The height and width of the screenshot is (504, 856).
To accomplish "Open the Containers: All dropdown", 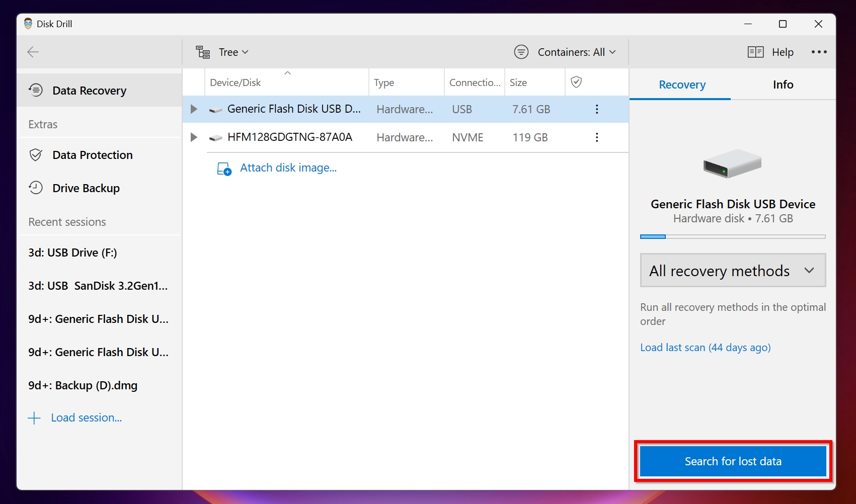I will [577, 52].
